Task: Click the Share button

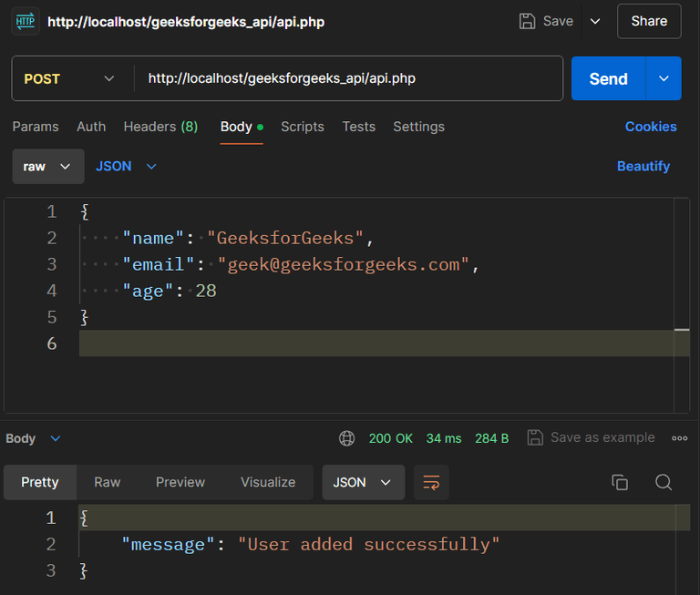Action: click(649, 21)
